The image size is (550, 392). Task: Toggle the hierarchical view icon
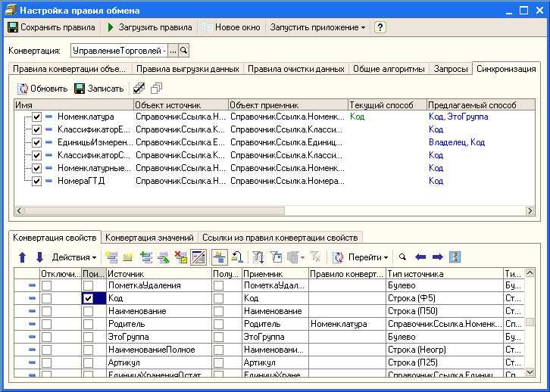click(220, 257)
